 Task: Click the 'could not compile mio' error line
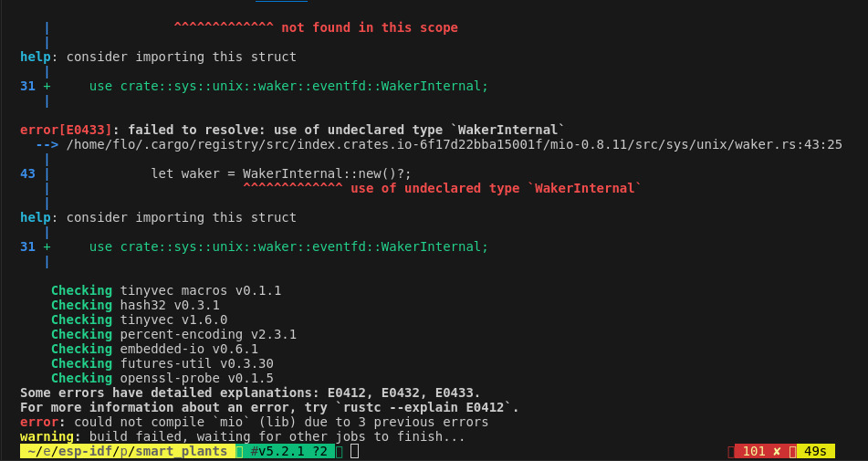[x=254, y=423]
